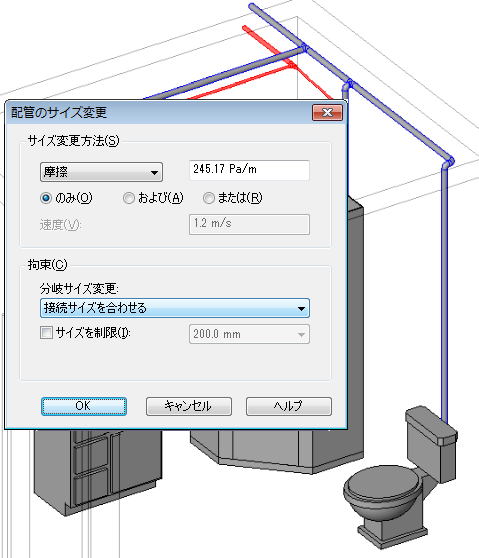
Task: Enable the サイズを制限(I) checkbox
Action: pyautogui.click(x=46, y=333)
